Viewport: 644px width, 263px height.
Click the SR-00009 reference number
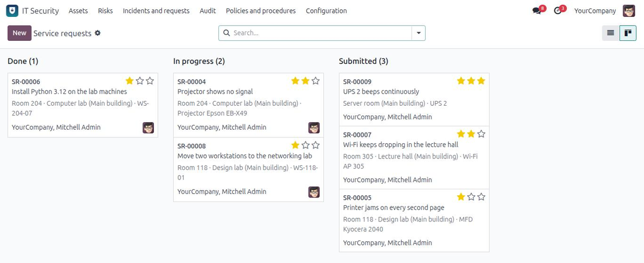[x=357, y=82]
